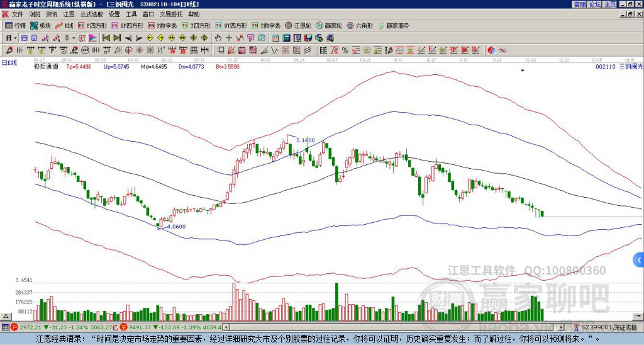The height and width of the screenshot is (345, 644).
Task: Click the 行情 toolbar button
Action: [x=15, y=25]
